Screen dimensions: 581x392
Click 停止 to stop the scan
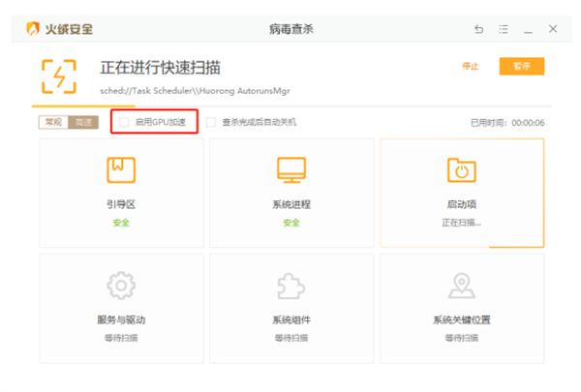[471, 67]
